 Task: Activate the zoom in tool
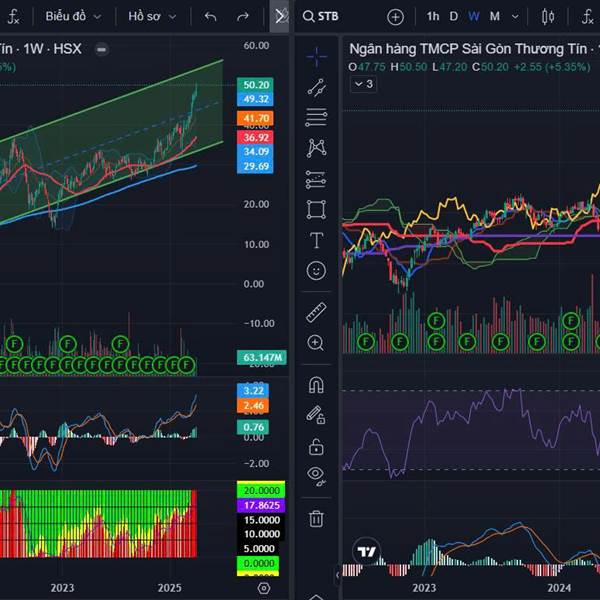pos(316,343)
